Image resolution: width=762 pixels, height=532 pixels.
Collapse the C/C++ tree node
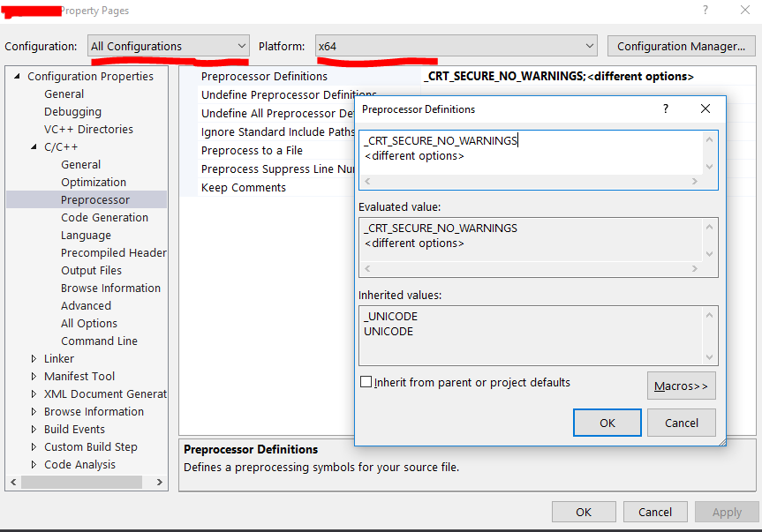[x=34, y=146]
